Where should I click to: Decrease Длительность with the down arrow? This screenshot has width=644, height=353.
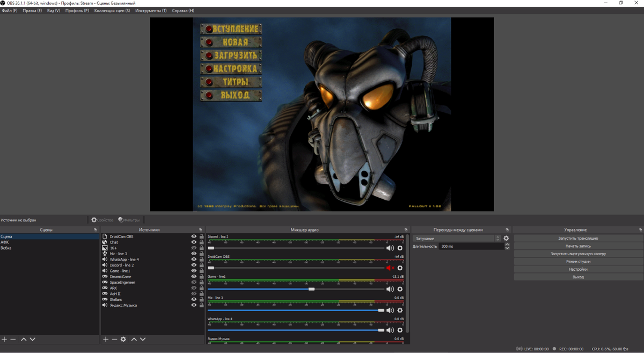click(507, 248)
